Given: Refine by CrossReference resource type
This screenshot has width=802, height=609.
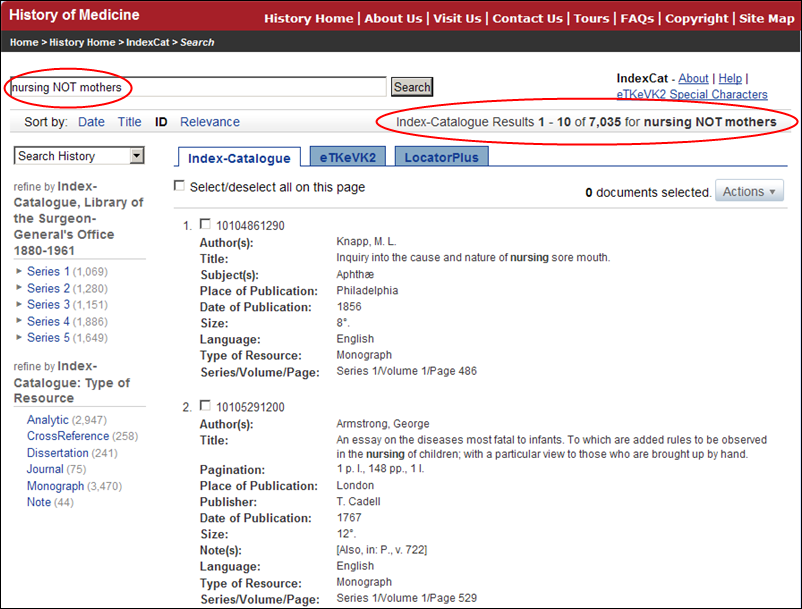Looking at the screenshot, I should 68,436.
